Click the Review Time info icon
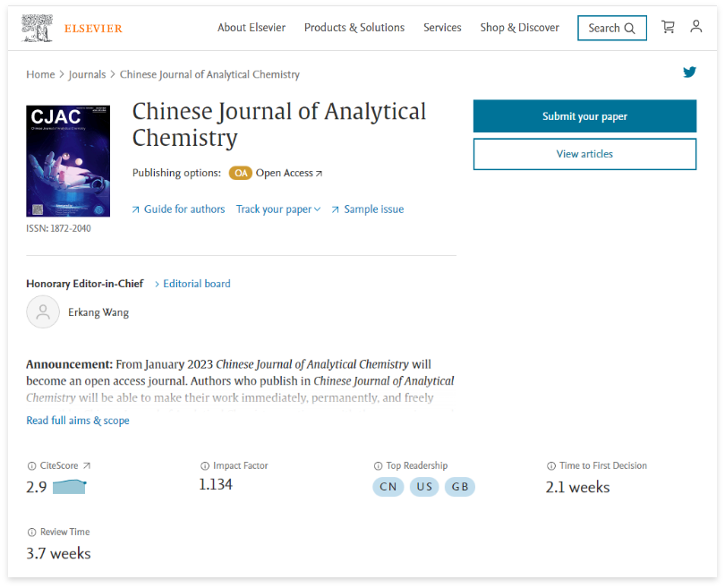The image size is (725, 588). [x=32, y=533]
